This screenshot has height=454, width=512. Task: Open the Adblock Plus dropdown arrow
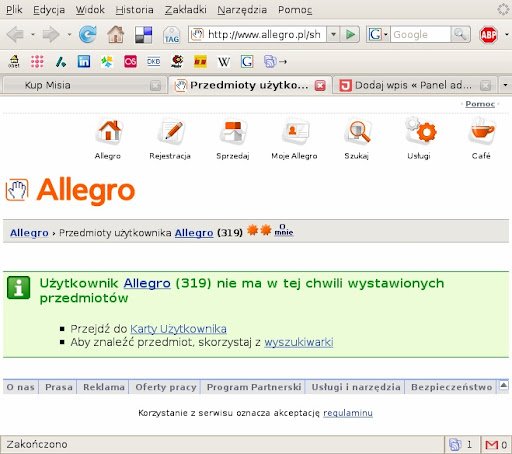click(506, 34)
